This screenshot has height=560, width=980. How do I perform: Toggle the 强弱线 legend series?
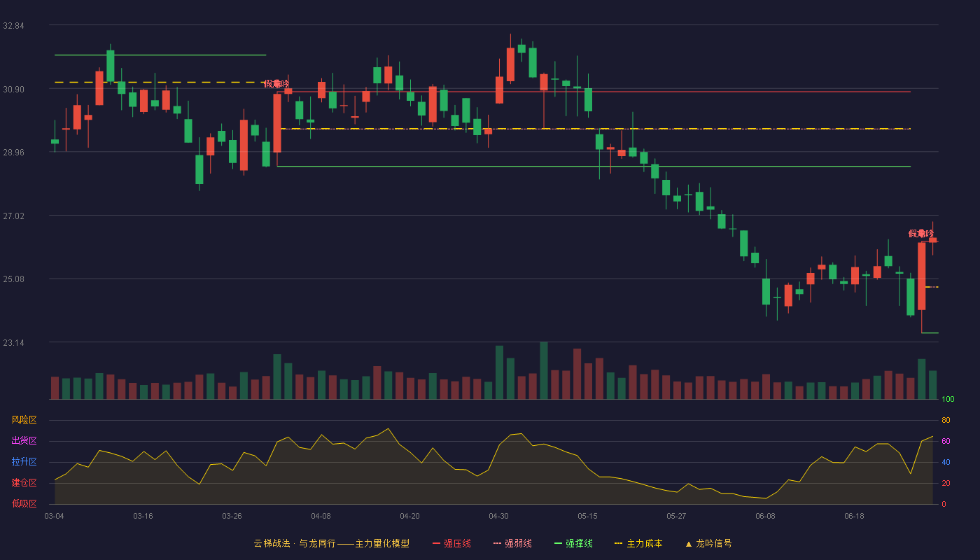pos(512,543)
